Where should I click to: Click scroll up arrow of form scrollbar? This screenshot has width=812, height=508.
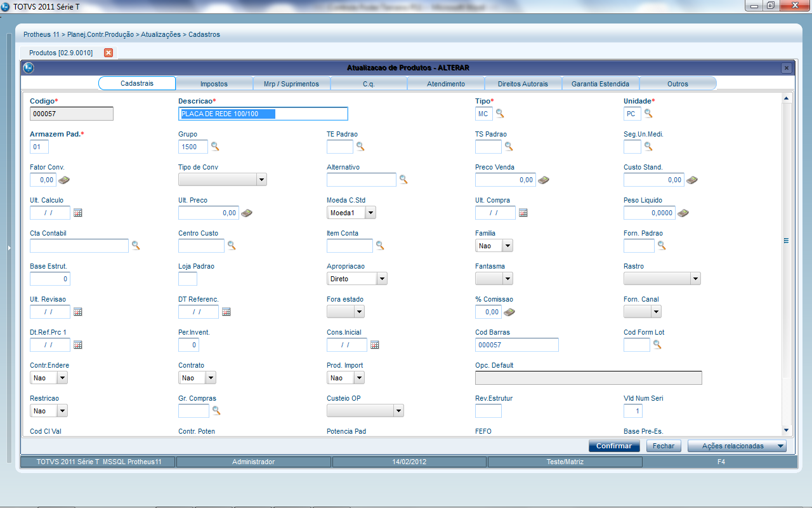tap(786, 98)
